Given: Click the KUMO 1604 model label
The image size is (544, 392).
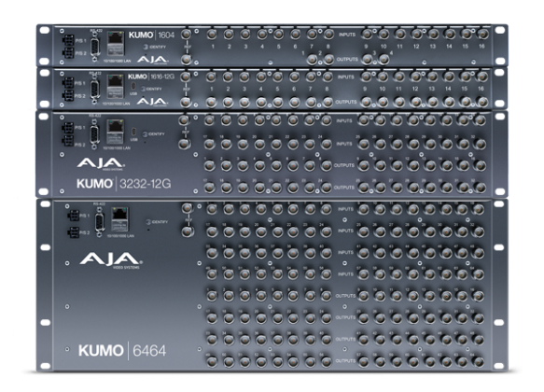Looking at the screenshot, I should tap(151, 35).
